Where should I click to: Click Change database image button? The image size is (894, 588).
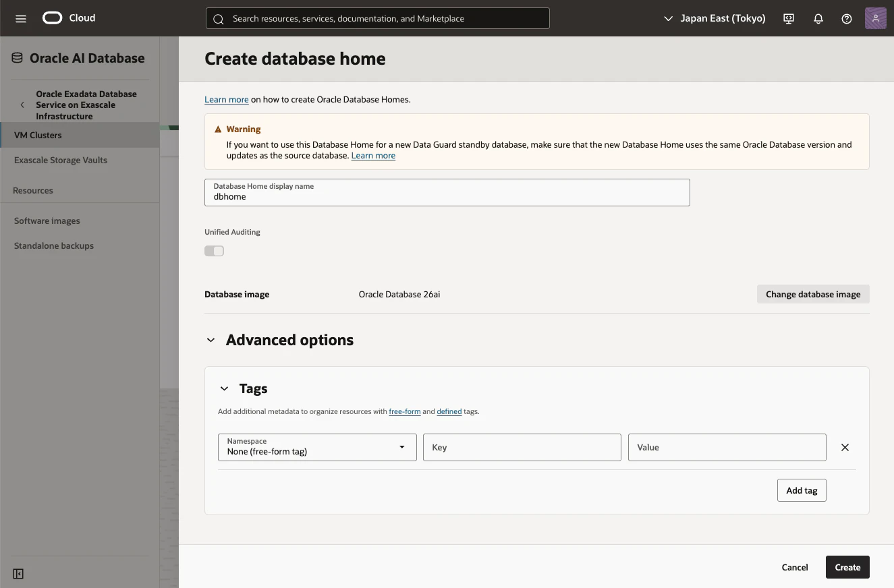[813, 294]
